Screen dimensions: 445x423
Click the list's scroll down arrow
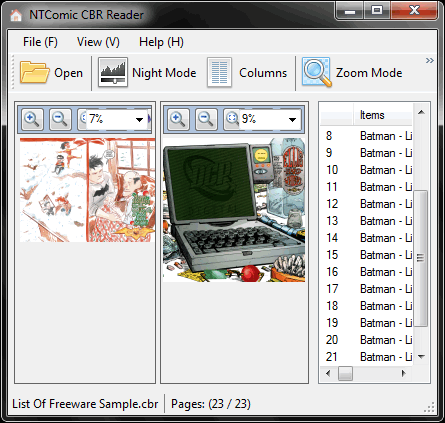(x=421, y=357)
